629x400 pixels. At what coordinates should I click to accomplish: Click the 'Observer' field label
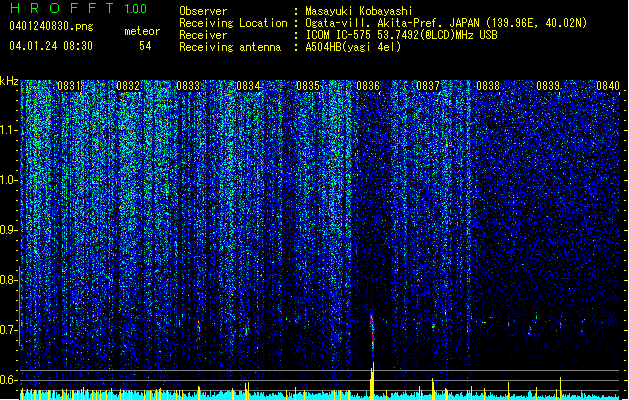pos(203,11)
